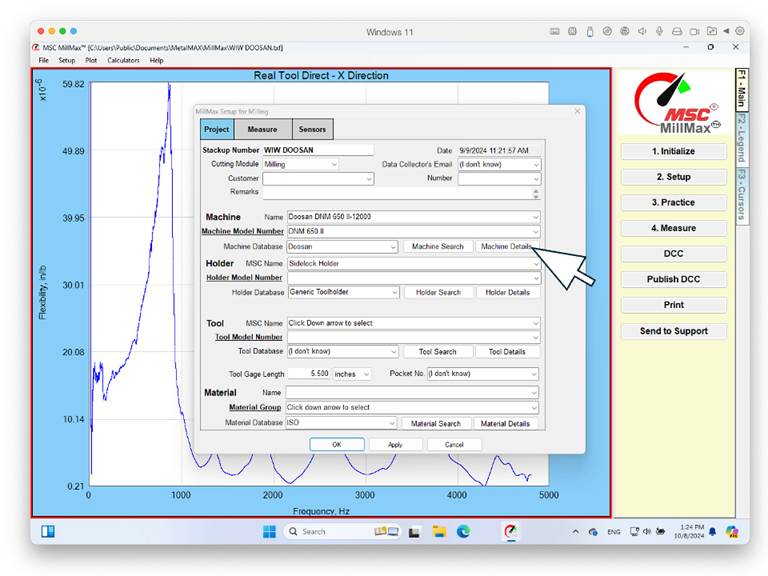Viewport: 768px width, 576px height.
Task: Switch to the F3 - Cursors side tab
Action: click(x=742, y=194)
